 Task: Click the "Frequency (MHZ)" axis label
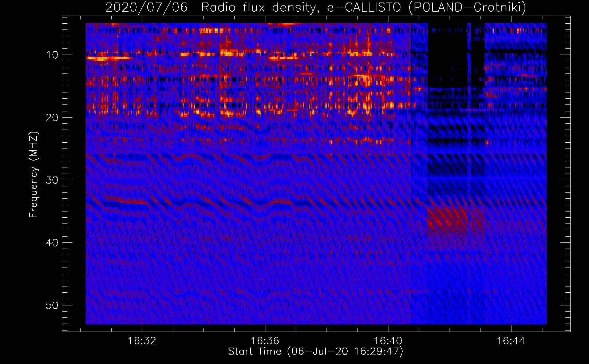point(33,175)
